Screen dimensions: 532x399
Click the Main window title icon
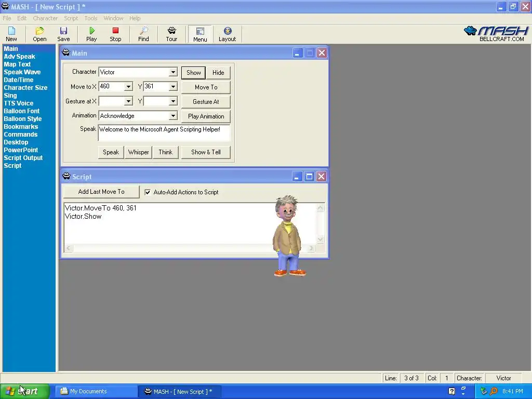pyautogui.click(x=66, y=52)
